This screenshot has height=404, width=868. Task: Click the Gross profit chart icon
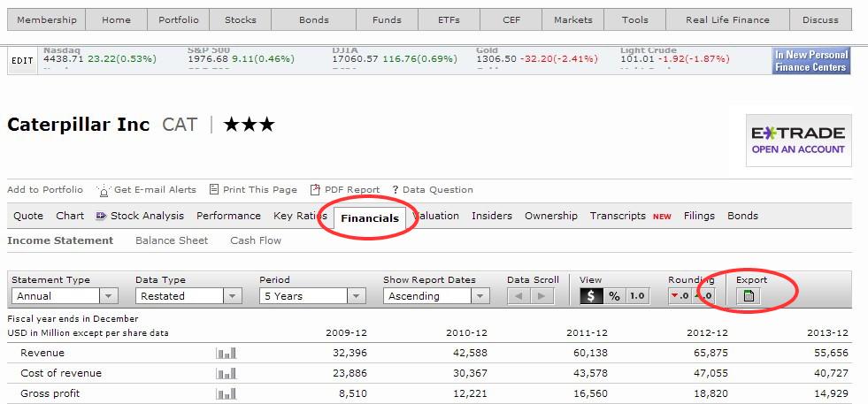click(226, 394)
